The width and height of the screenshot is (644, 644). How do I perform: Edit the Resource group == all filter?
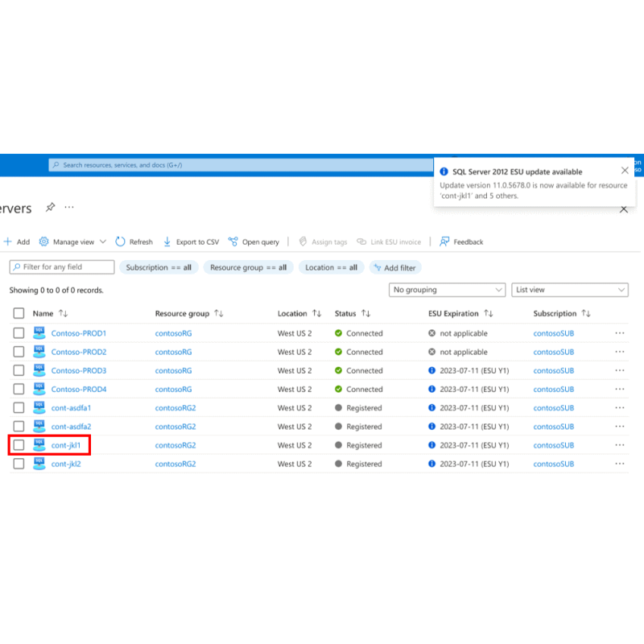[x=248, y=267]
